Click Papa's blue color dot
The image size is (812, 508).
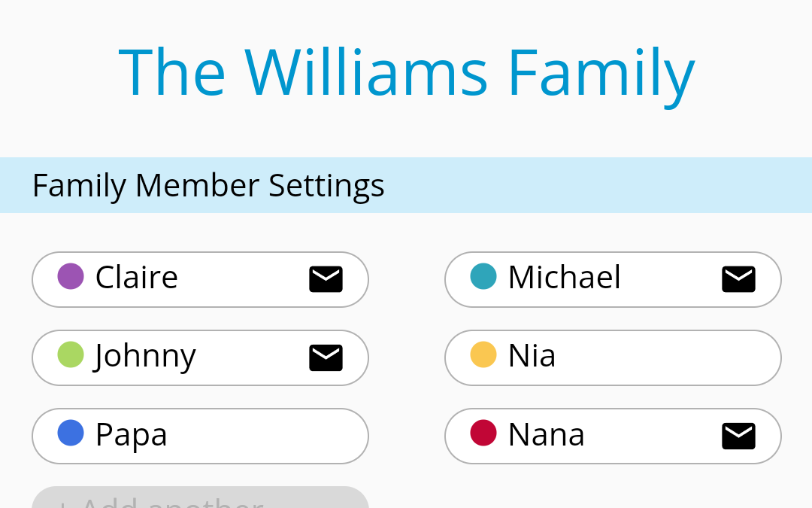tap(71, 433)
